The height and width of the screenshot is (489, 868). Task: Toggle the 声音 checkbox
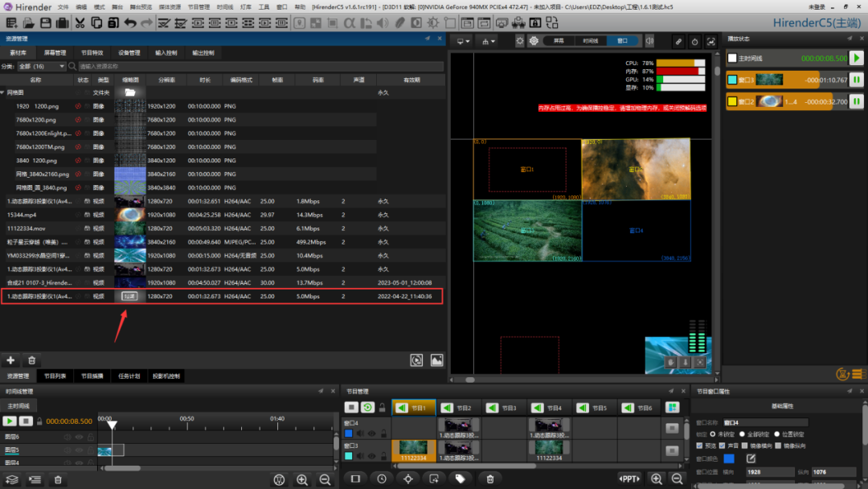click(723, 446)
